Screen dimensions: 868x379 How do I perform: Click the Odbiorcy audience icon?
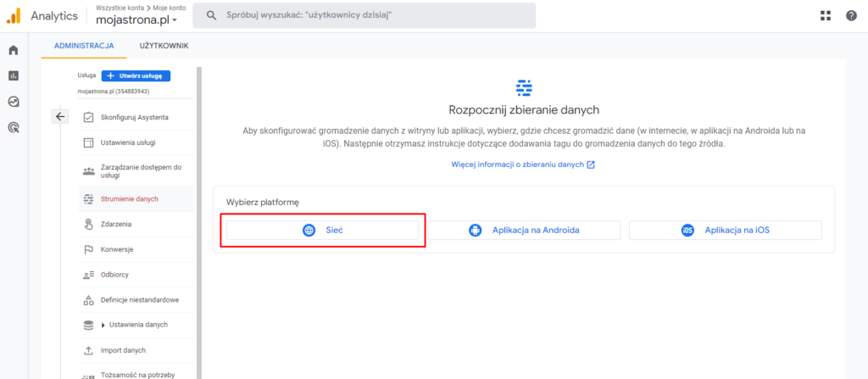click(88, 275)
